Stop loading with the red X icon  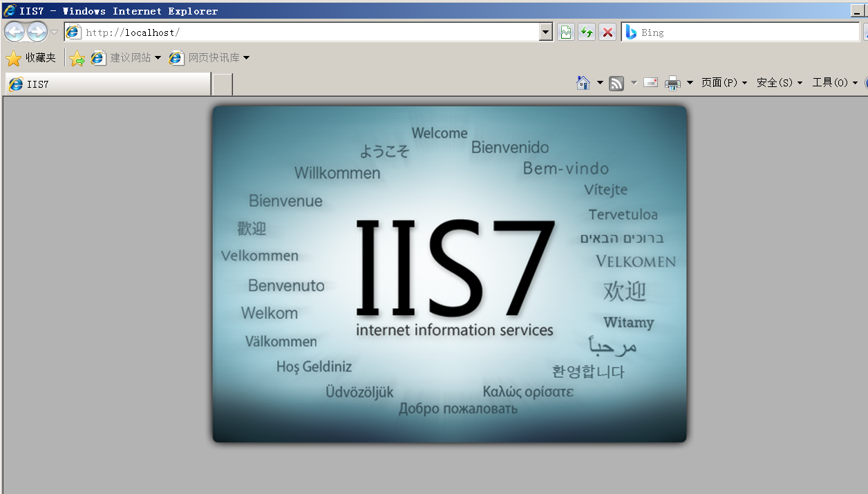[x=607, y=32]
